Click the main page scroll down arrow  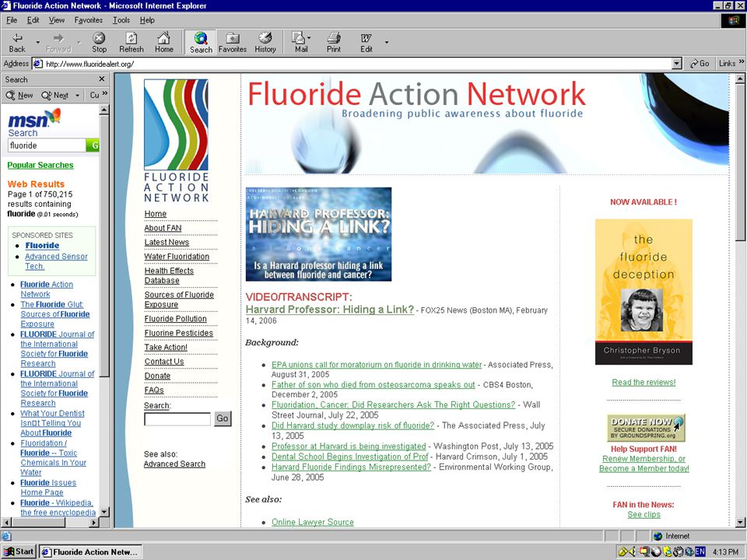740,523
